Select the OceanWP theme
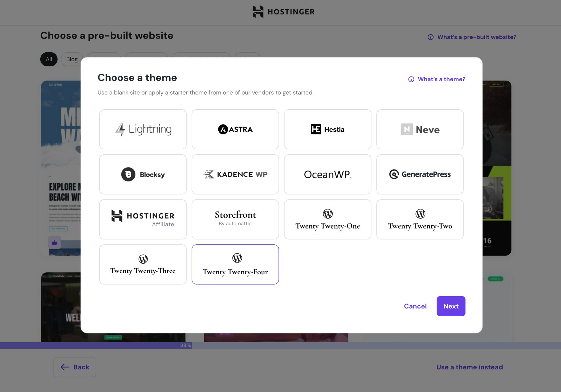 point(327,174)
